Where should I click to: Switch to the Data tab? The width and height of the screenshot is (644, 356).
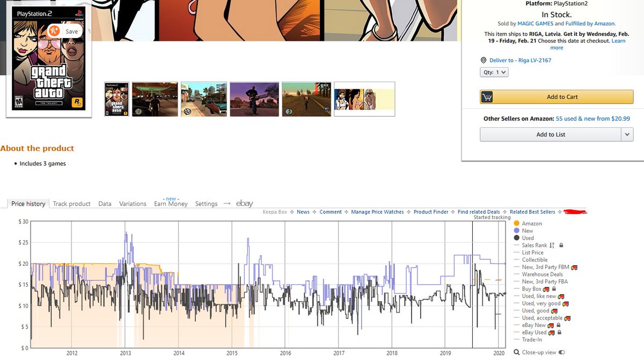105,204
